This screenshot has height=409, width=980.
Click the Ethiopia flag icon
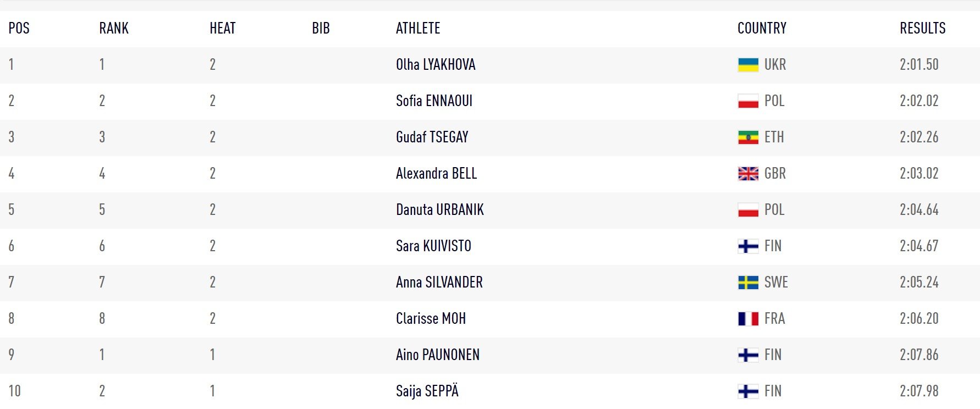pos(748,137)
